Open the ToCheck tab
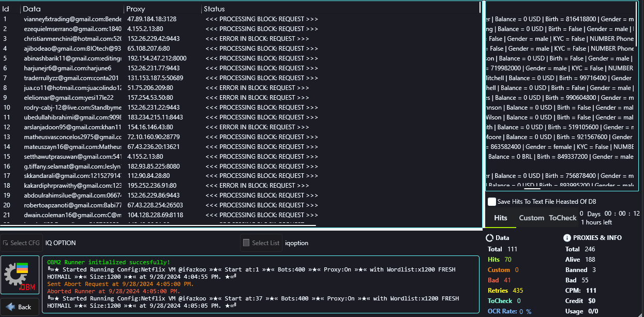The image size is (644, 317). [563, 218]
